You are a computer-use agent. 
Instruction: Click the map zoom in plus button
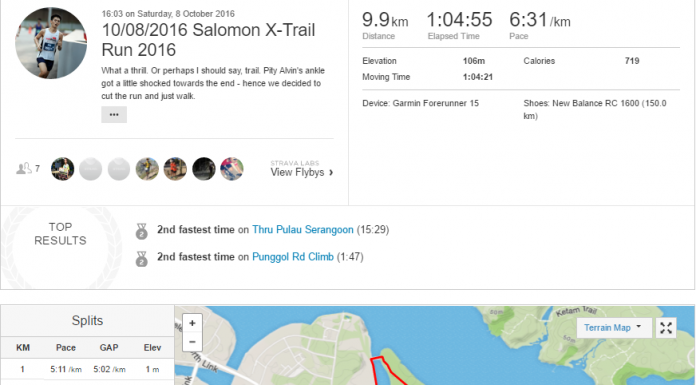[192, 323]
